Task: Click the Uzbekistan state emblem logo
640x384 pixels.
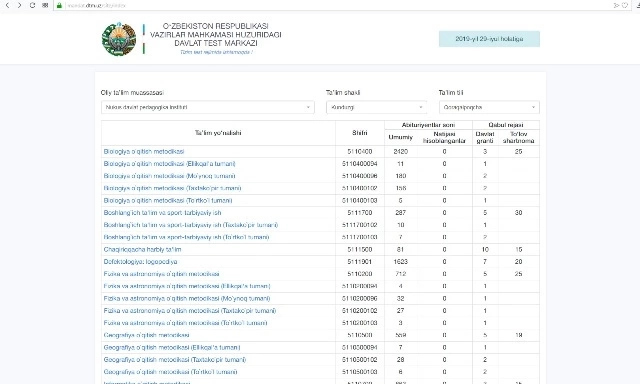Action: point(119,39)
